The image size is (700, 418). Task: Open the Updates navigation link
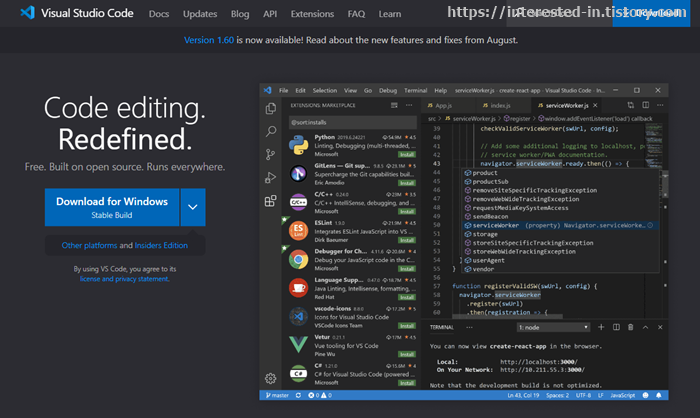[x=200, y=14]
